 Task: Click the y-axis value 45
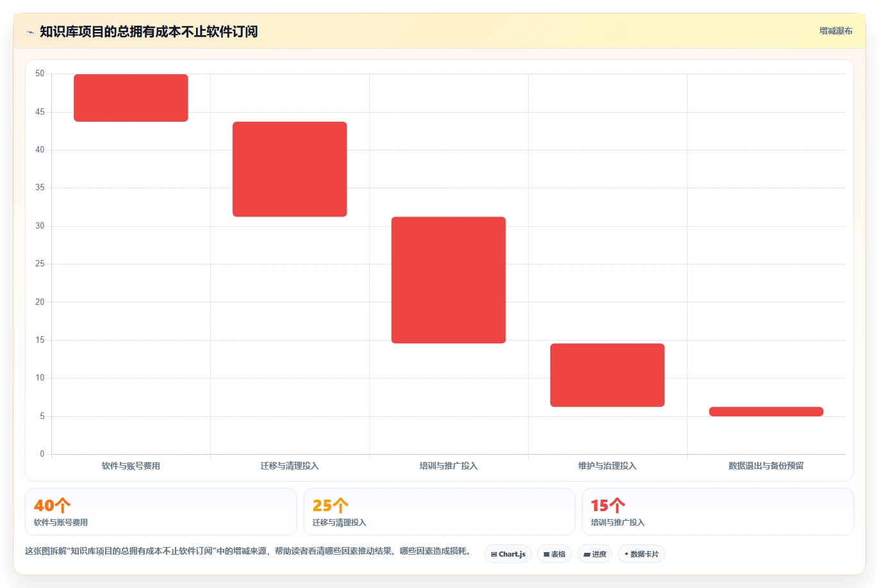pyautogui.click(x=40, y=112)
